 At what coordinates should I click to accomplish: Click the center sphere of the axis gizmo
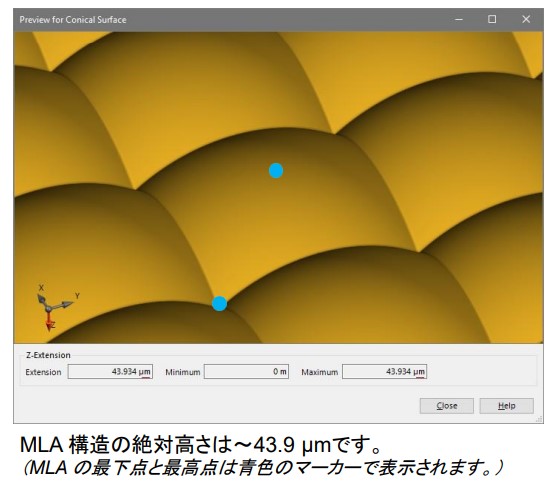[x=48, y=310]
